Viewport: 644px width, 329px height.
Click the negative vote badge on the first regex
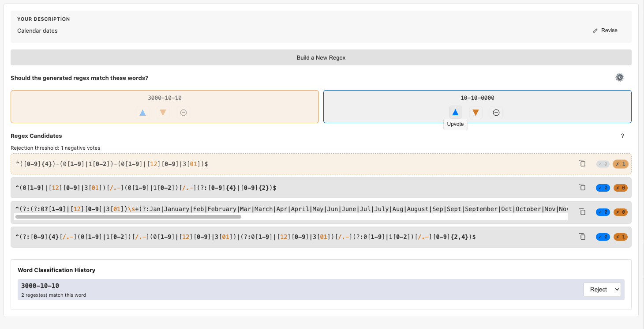pyautogui.click(x=620, y=163)
